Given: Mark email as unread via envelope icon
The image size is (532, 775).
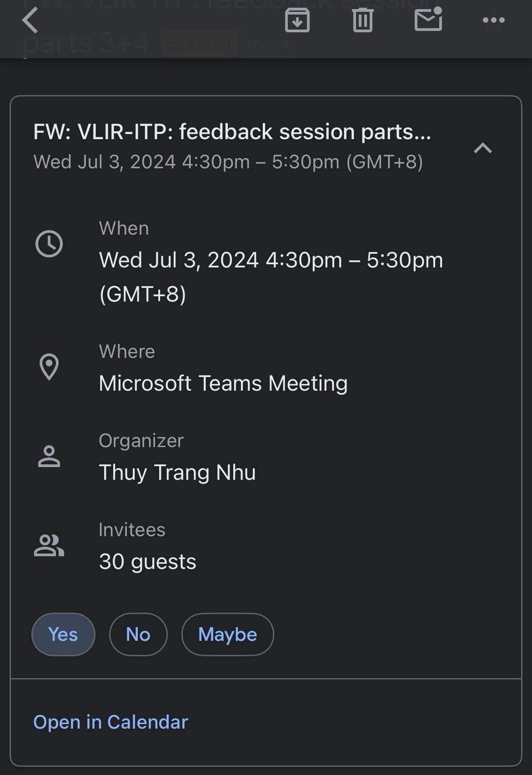Looking at the screenshot, I should [x=428, y=20].
